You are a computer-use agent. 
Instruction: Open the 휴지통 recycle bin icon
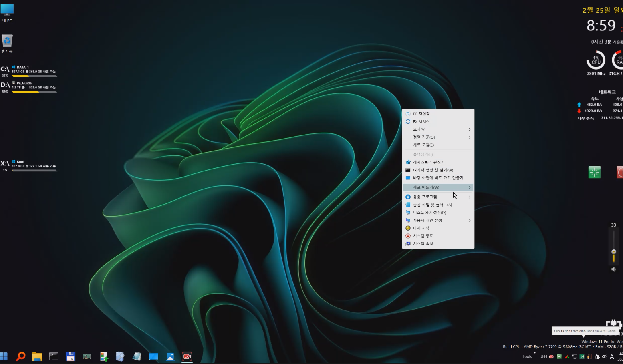tap(7, 43)
